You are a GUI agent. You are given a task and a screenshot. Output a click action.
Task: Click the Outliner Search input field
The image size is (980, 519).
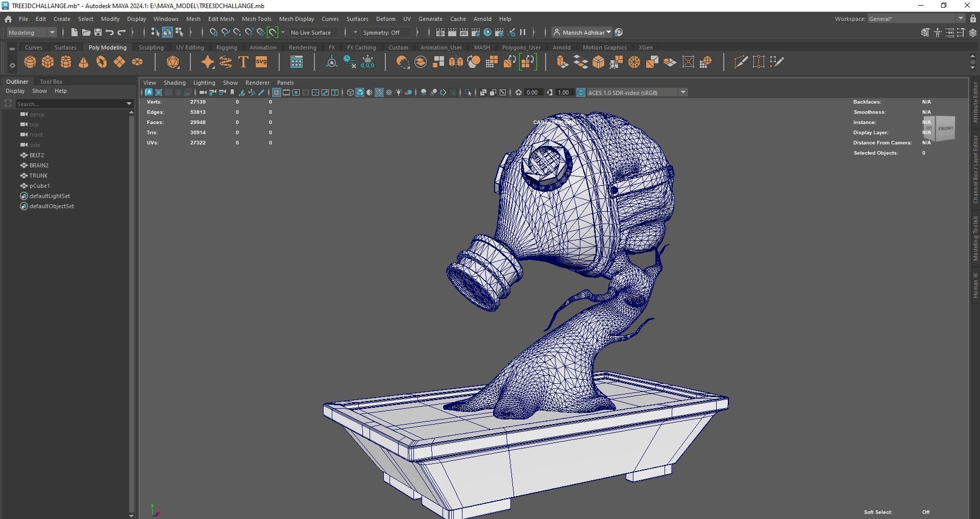point(70,104)
